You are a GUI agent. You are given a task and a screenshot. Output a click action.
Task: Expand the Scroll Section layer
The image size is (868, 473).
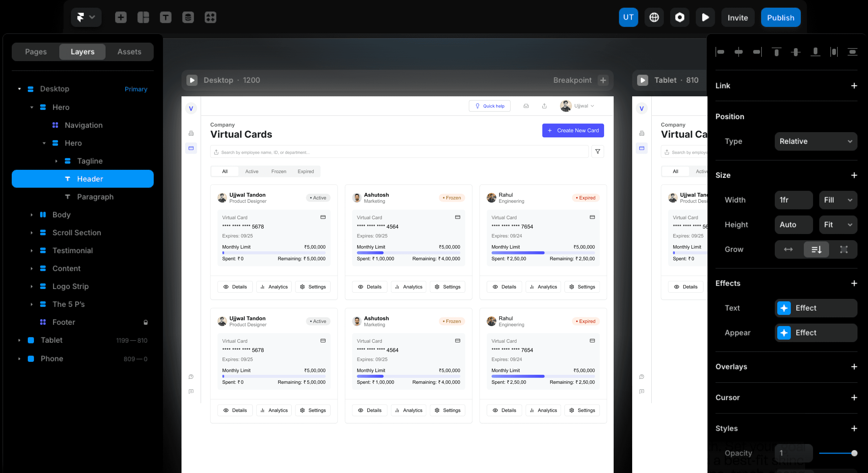pos(32,232)
